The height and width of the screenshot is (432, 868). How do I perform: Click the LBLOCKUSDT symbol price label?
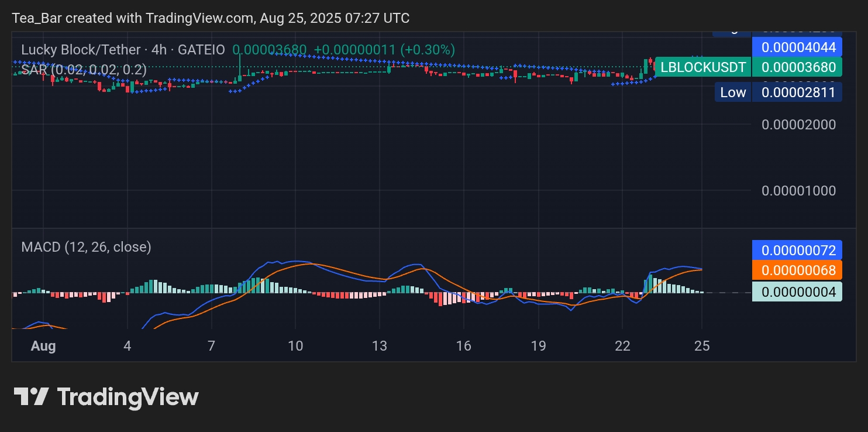(x=703, y=67)
